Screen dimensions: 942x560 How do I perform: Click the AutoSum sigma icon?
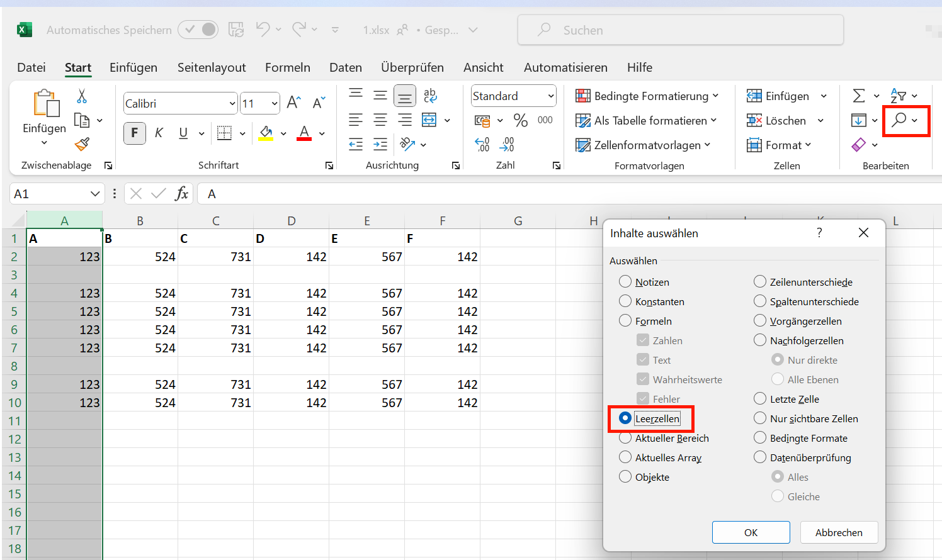pyautogui.click(x=858, y=96)
